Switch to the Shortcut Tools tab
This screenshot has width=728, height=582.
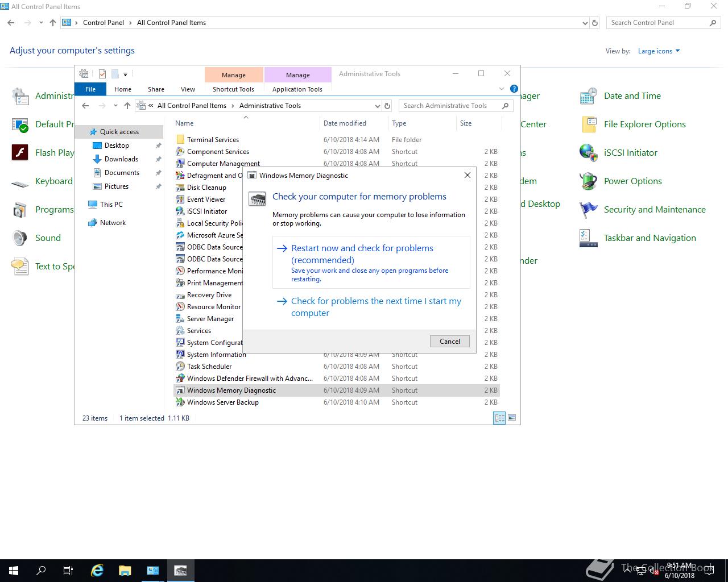[234, 89]
